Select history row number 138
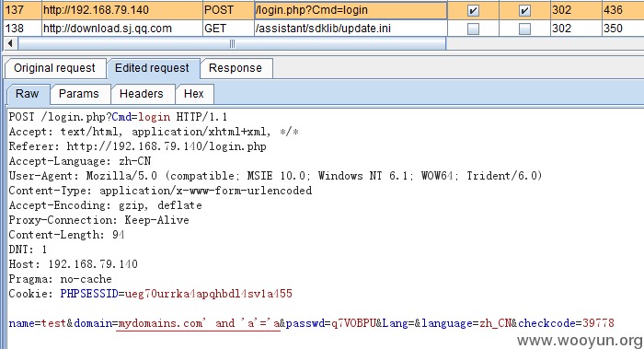The width and height of the screenshot is (644, 349). pyautogui.click(x=22, y=29)
